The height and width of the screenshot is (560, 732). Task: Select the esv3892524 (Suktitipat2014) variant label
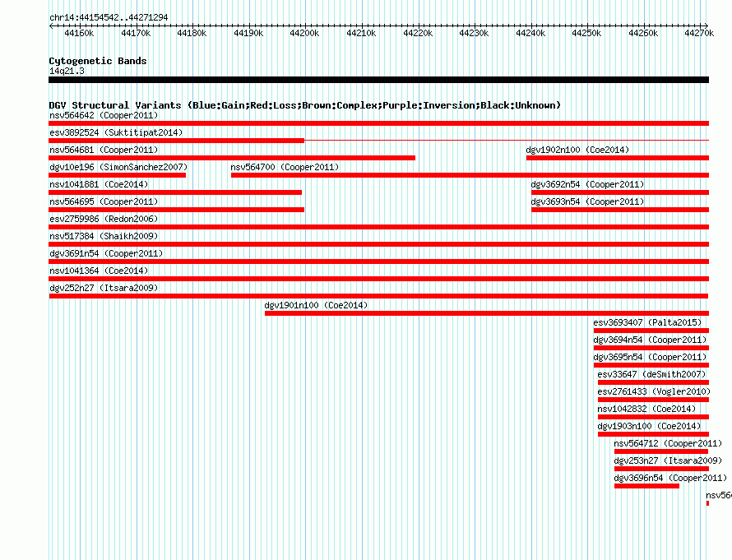click(x=116, y=132)
